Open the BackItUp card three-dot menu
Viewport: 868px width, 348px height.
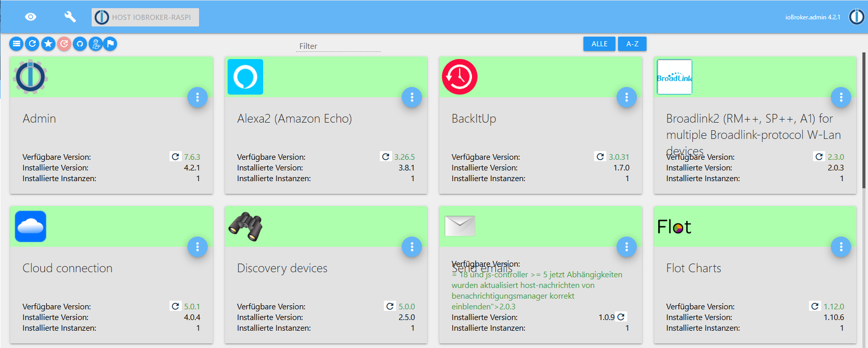tap(627, 97)
